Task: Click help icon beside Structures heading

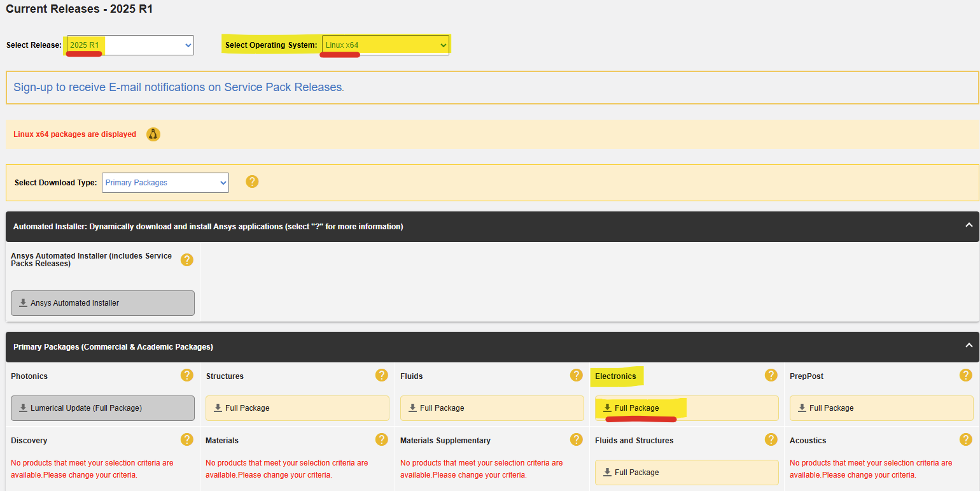Action: [x=382, y=375]
